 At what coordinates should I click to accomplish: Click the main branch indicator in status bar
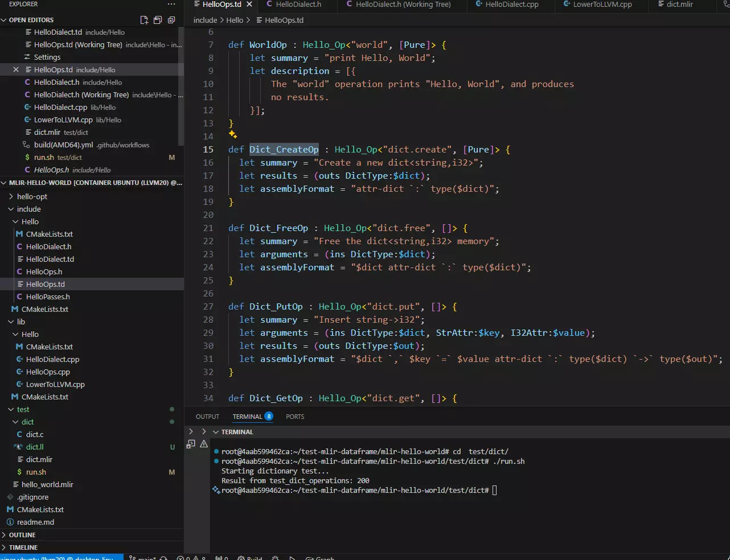143,558
